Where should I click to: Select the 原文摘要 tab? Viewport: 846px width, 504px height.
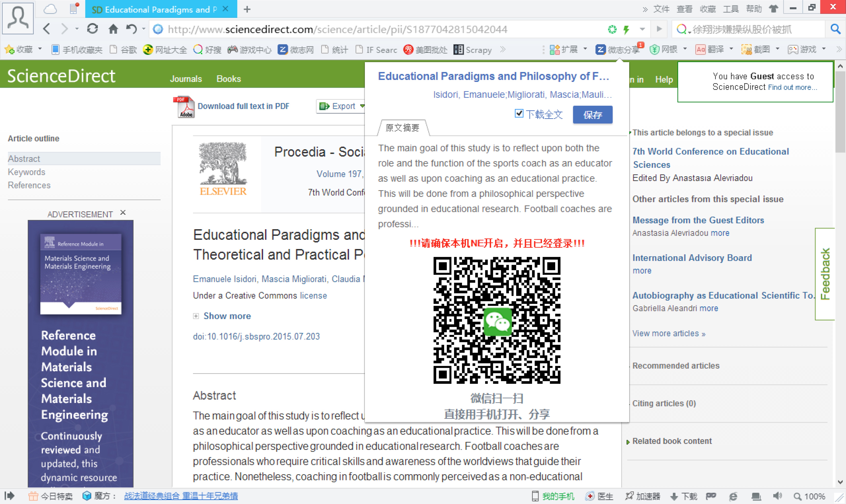point(403,128)
